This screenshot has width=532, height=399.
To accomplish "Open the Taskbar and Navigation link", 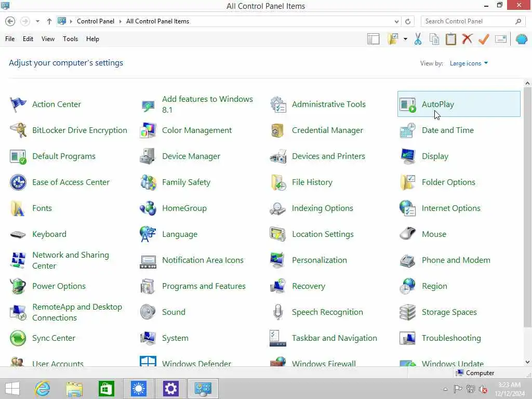I will pos(334,338).
